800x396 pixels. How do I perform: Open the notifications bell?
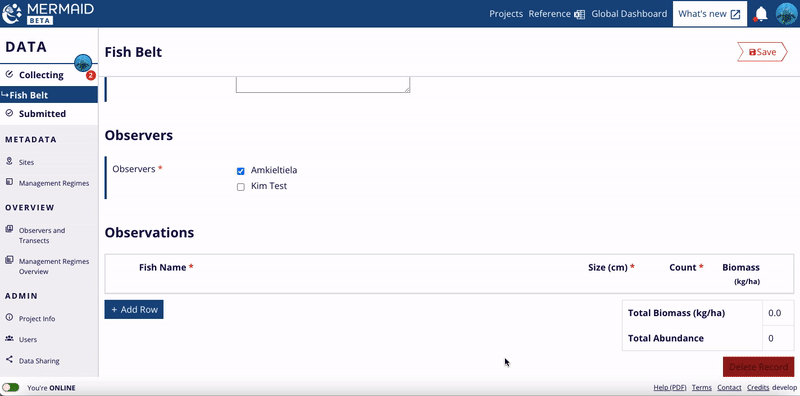click(x=761, y=14)
